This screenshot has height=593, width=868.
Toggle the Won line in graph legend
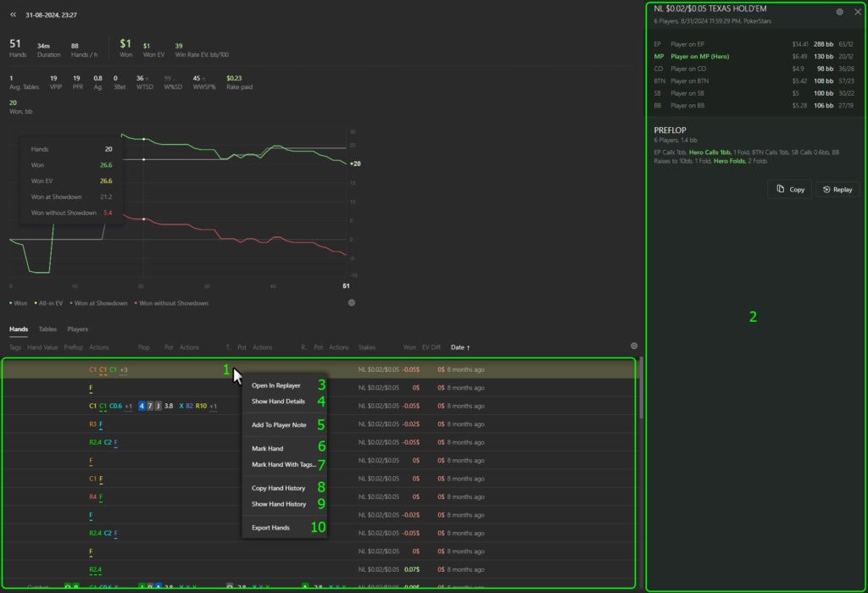pyautogui.click(x=19, y=303)
